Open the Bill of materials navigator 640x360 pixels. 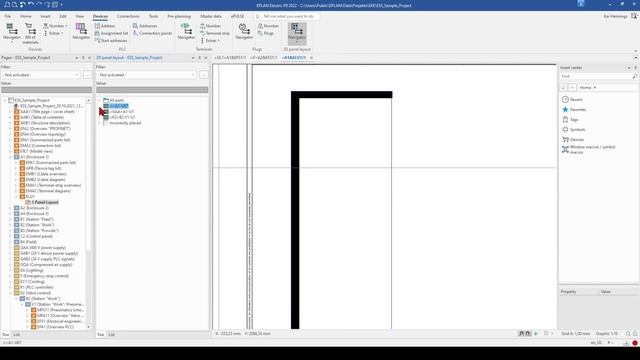coord(30,33)
